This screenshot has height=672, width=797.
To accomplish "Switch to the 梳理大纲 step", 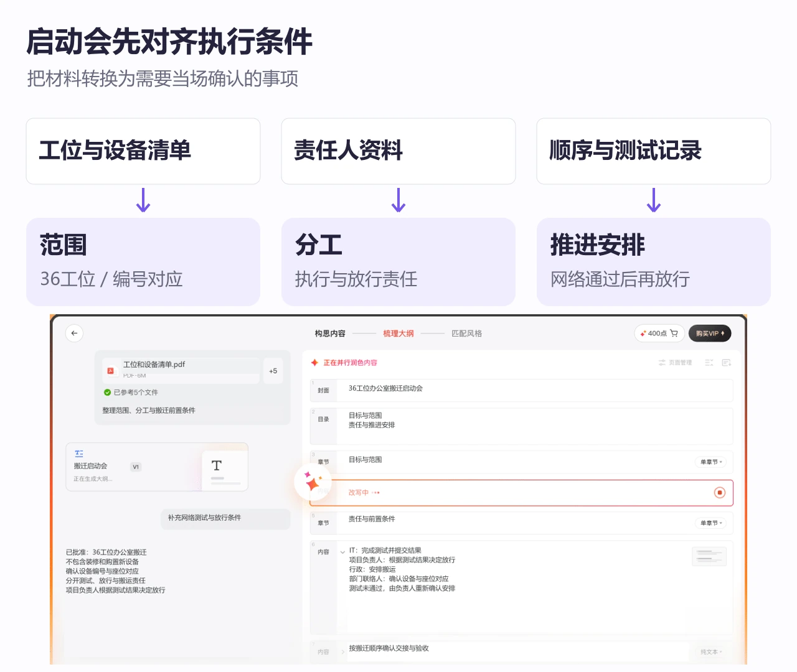I will pos(398,334).
